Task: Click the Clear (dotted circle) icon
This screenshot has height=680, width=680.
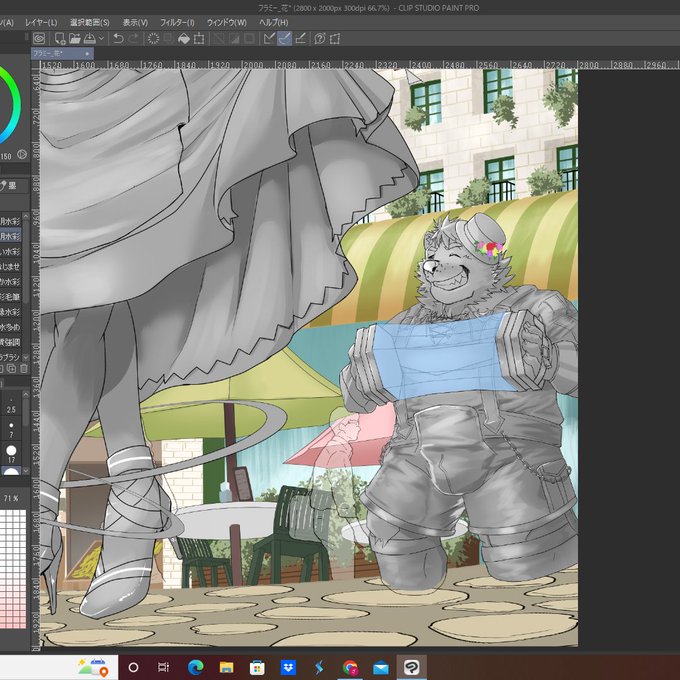Action: coord(154,39)
